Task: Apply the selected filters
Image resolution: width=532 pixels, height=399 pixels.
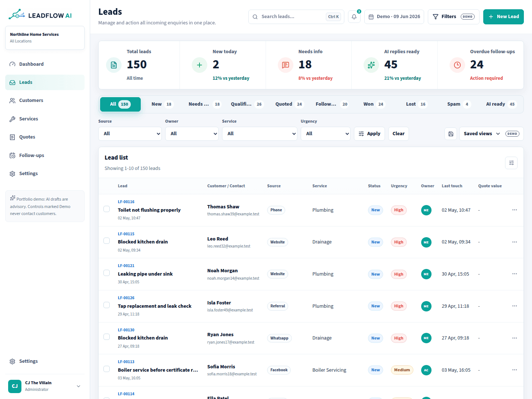Action: 369,134
